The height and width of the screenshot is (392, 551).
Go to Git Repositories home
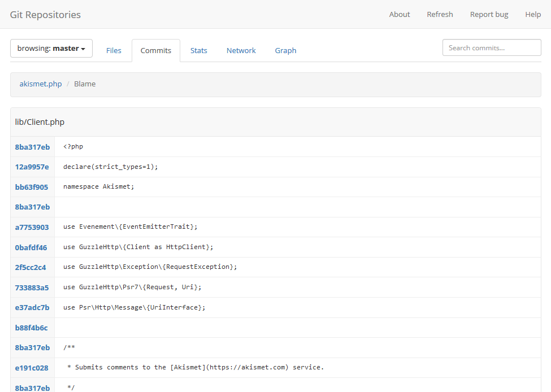click(45, 15)
